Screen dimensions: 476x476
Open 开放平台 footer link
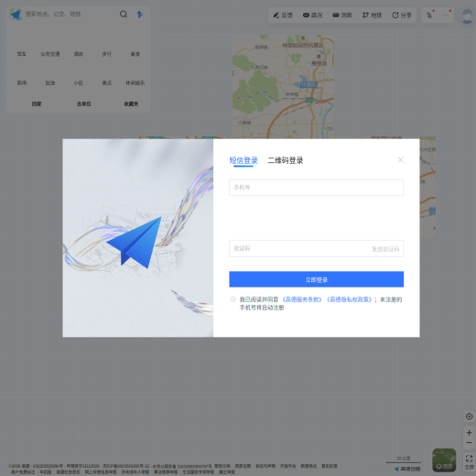tap(288, 466)
